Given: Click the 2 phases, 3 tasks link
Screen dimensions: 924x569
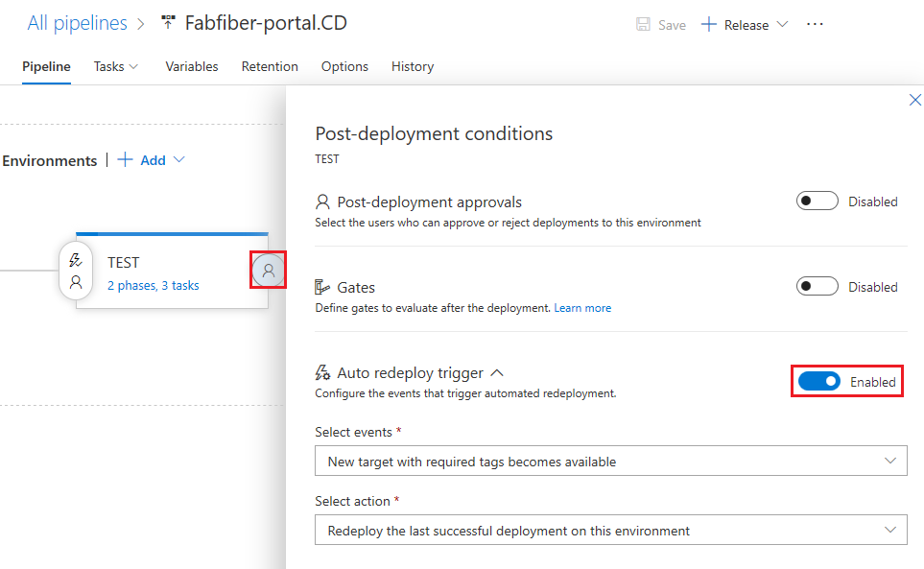Looking at the screenshot, I should 152,285.
